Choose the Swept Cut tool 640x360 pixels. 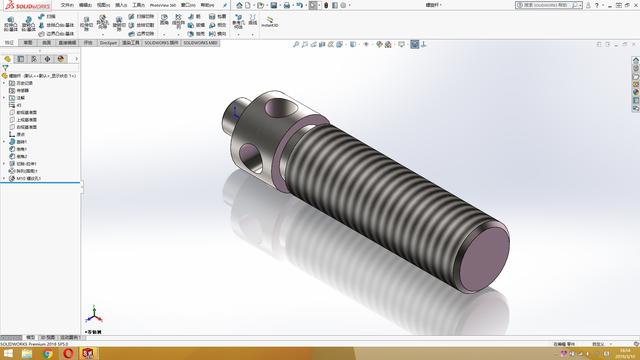[142, 16]
